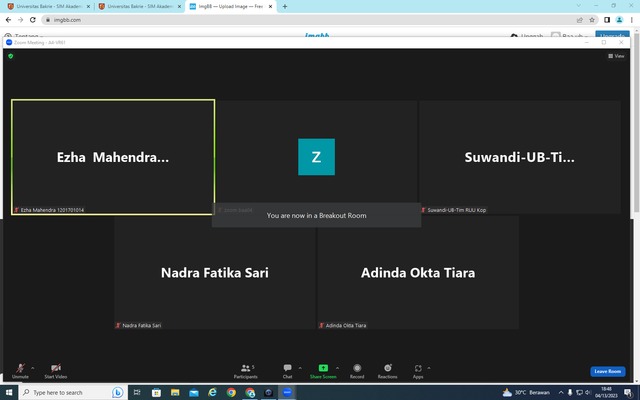The image size is (640, 400).
Task: Expand share screen options arrow
Action: click(337, 368)
